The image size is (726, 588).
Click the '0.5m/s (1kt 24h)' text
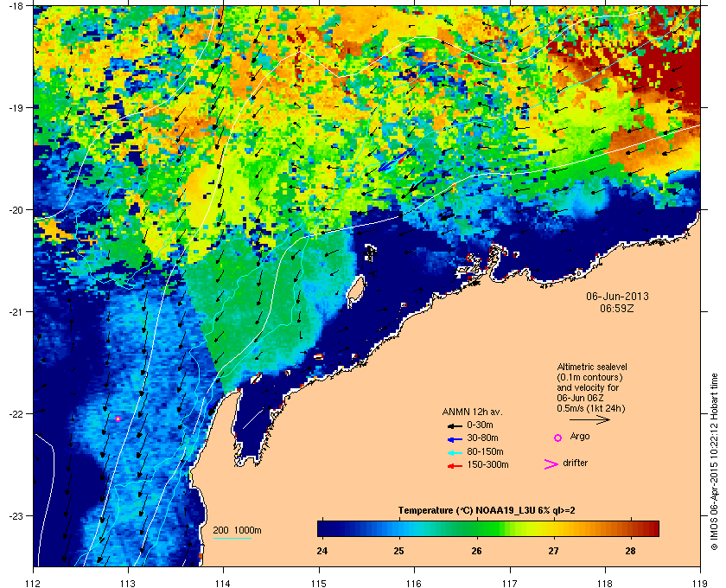[591, 408]
